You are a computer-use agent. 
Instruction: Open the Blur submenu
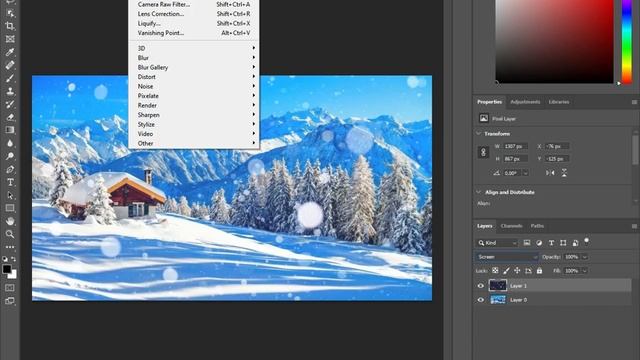pos(194,58)
